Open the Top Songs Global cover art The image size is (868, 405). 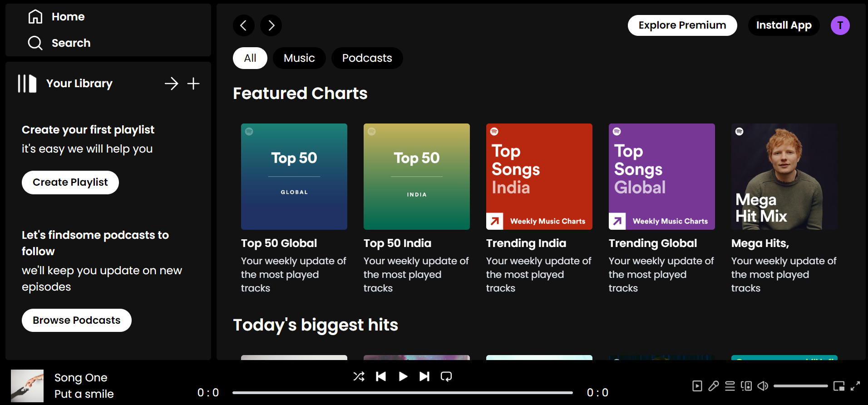click(662, 177)
